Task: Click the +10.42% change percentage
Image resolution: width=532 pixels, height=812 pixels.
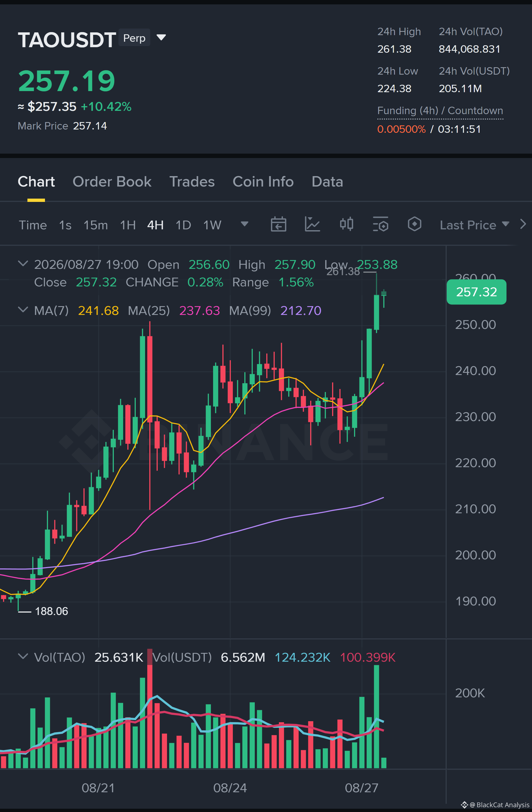Action: 106,107
